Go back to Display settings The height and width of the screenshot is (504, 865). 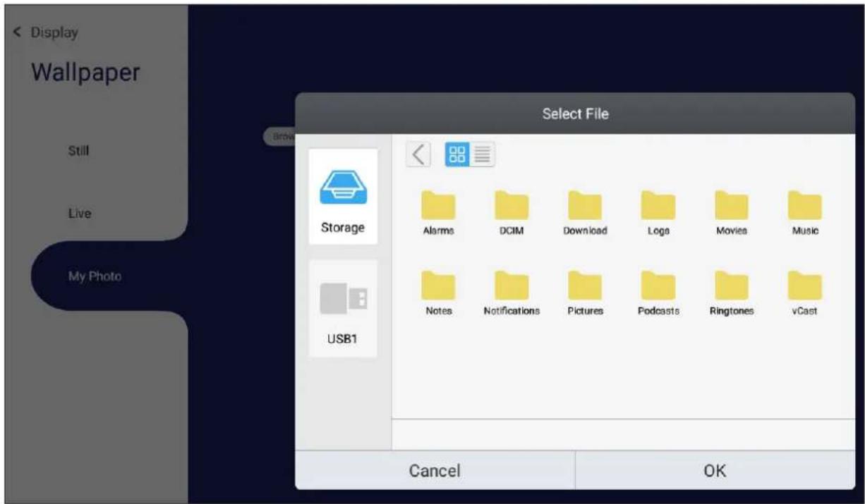coord(46,32)
